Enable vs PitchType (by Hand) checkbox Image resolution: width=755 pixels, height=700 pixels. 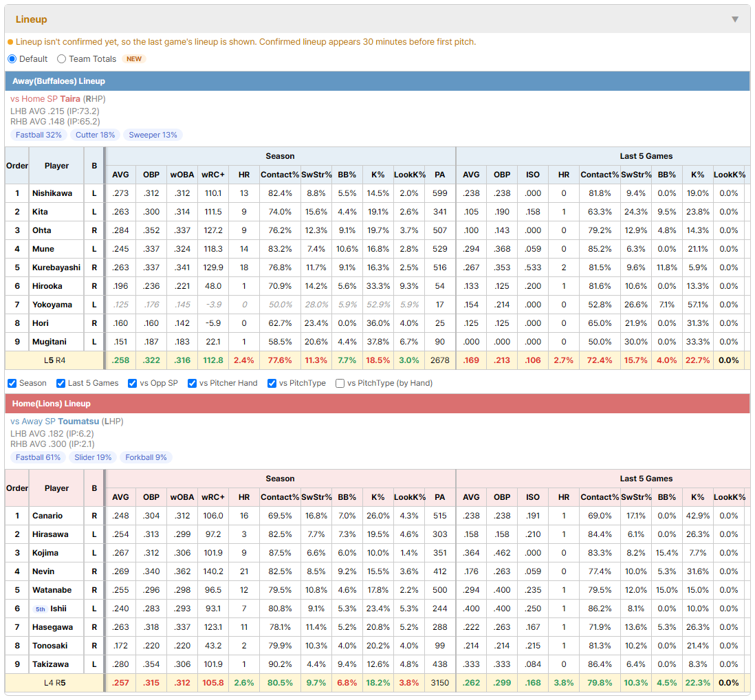click(340, 383)
